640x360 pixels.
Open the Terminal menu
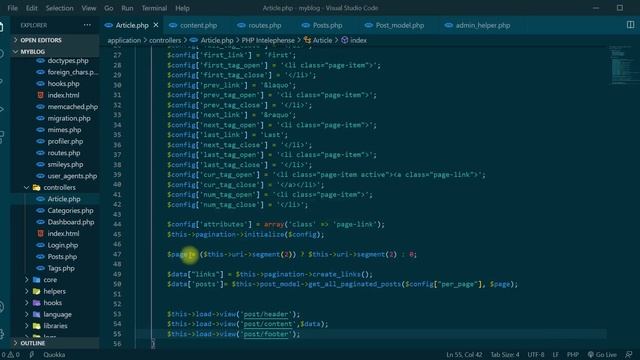[154, 8]
